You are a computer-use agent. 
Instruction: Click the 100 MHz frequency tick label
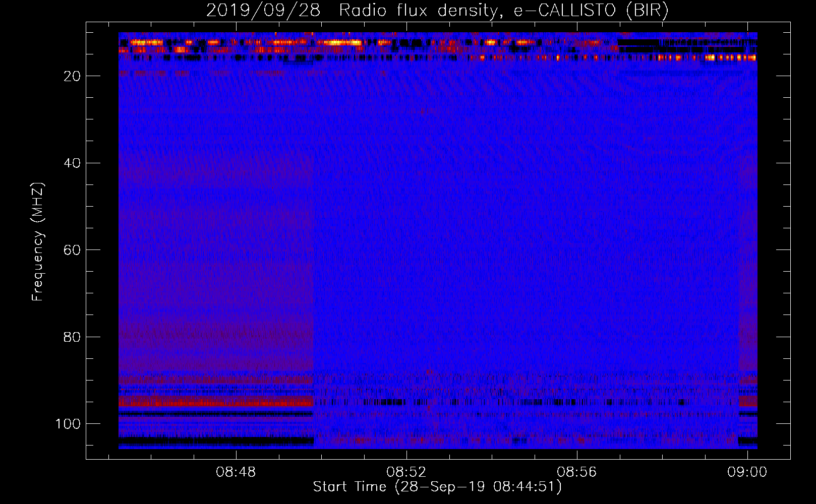pyautogui.click(x=68, y=424)
